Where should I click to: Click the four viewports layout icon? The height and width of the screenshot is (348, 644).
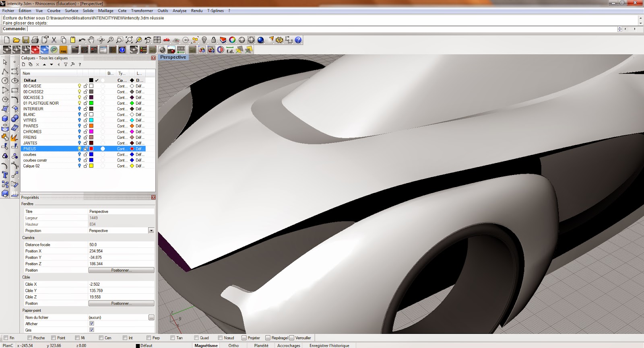(x=157, y=40)
